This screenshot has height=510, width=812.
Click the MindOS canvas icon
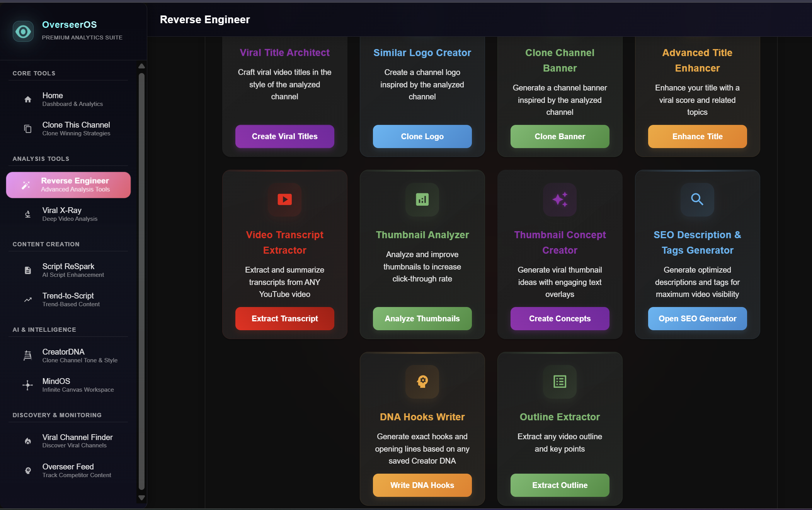coord(28,385)
